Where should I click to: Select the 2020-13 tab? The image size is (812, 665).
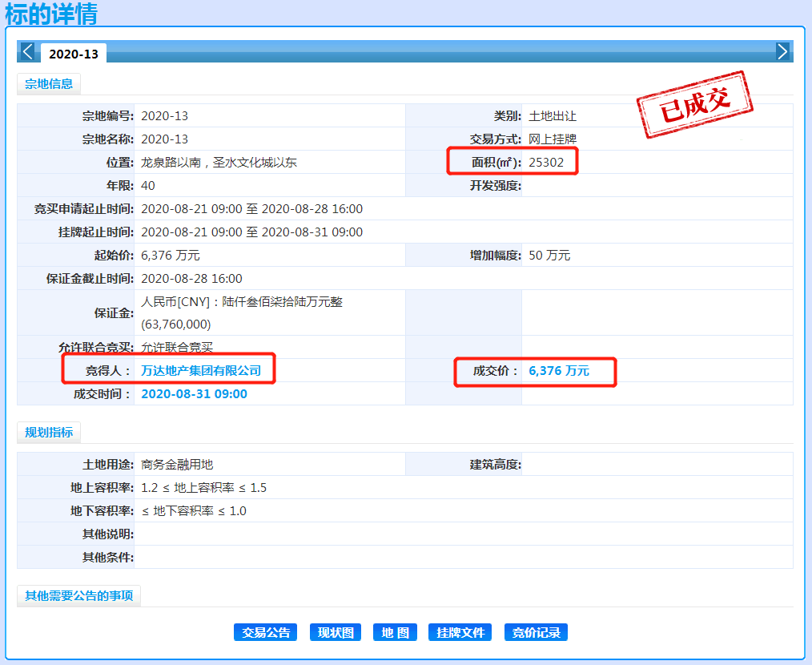pyautogui.click(x=74, y=54)
